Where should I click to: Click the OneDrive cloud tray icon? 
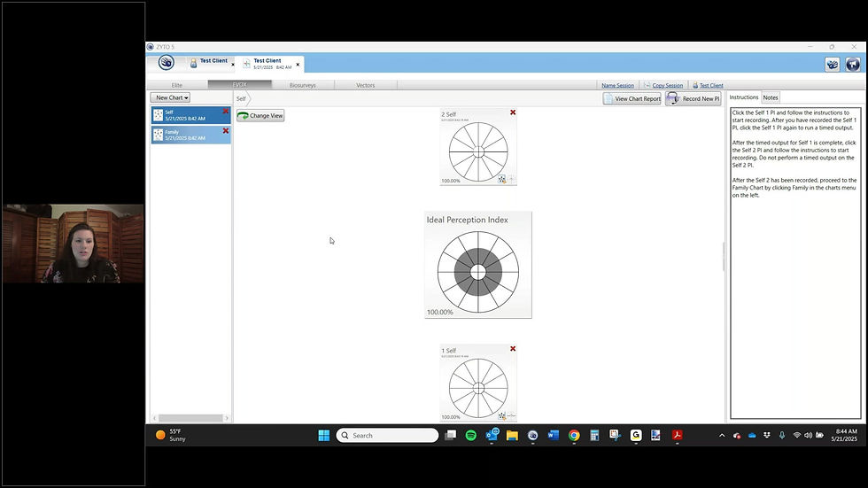point(752,436)
